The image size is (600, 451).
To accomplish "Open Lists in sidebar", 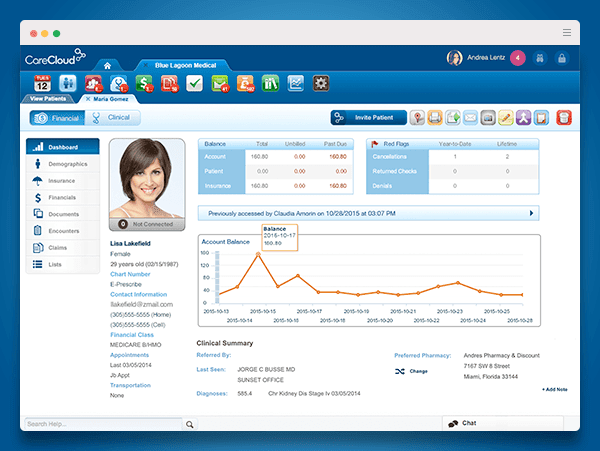I will point(63,264).
